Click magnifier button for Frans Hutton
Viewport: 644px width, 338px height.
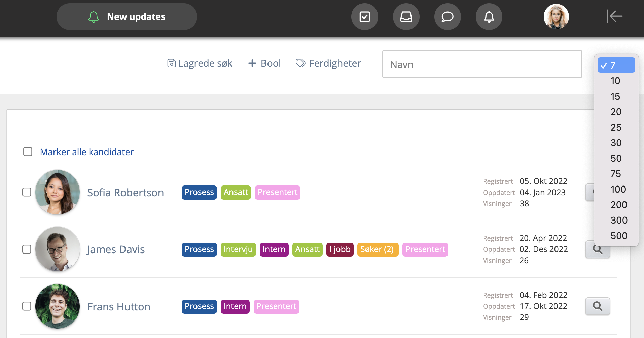(x=598, y=306)
